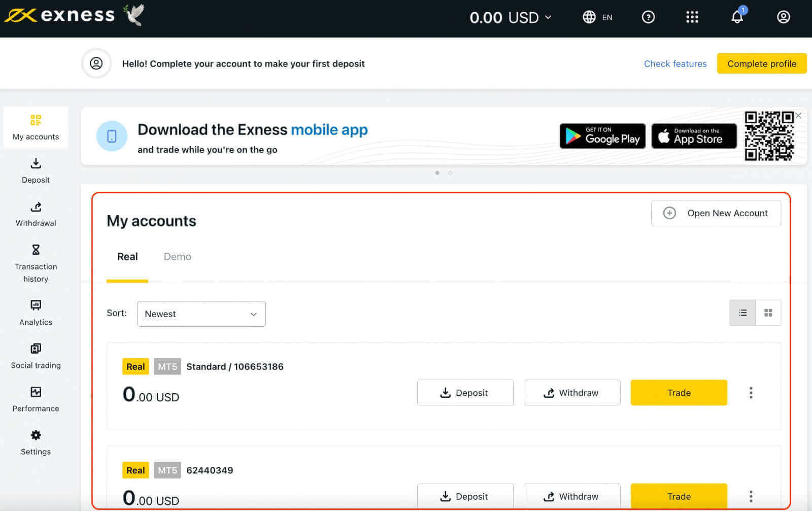The height and width of the screenshot is (511, 812).
Task: Switch to grid view for accounts
Action: point(768,313)
